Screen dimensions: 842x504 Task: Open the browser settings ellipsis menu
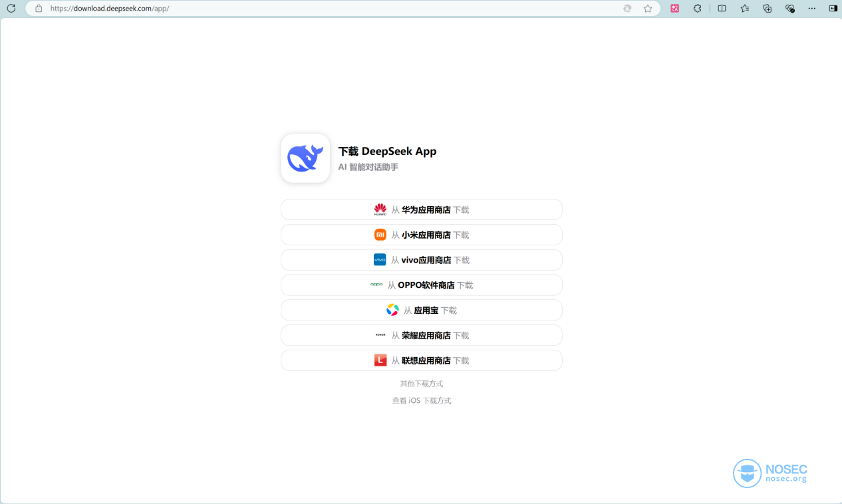[x=812, y=9]
